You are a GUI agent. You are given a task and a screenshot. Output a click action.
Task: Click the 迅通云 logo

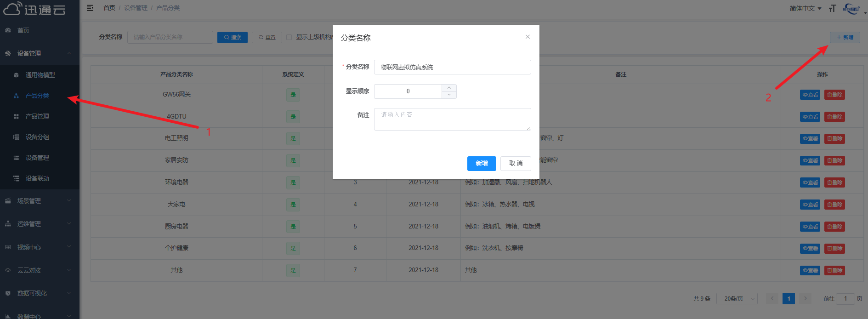pos(35,9)
